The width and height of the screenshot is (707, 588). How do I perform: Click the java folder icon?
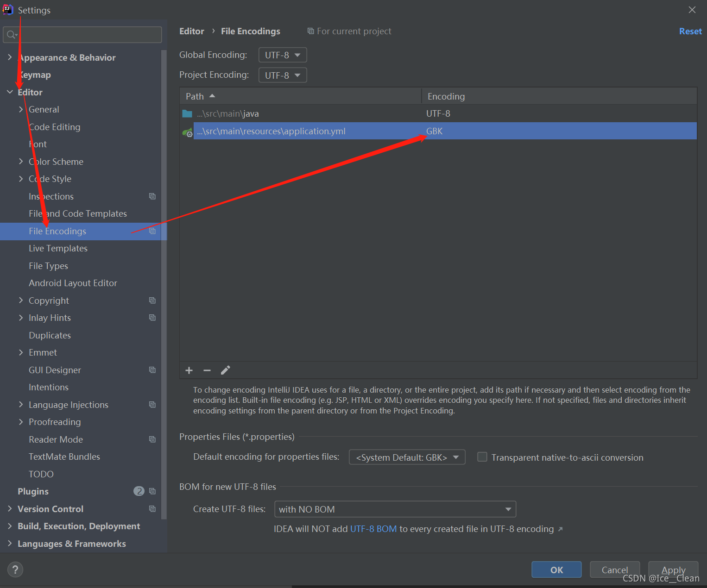tap(187, 113)
